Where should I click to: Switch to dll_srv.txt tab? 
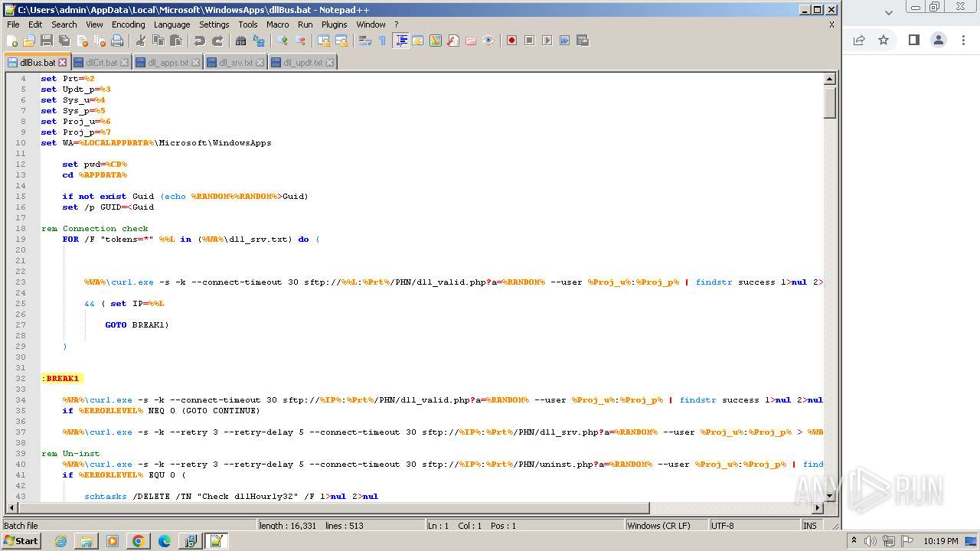point(236,63)
